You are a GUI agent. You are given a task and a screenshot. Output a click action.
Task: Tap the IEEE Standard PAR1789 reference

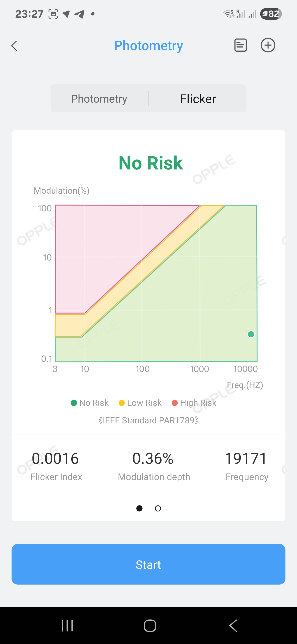tap(149, 420)
